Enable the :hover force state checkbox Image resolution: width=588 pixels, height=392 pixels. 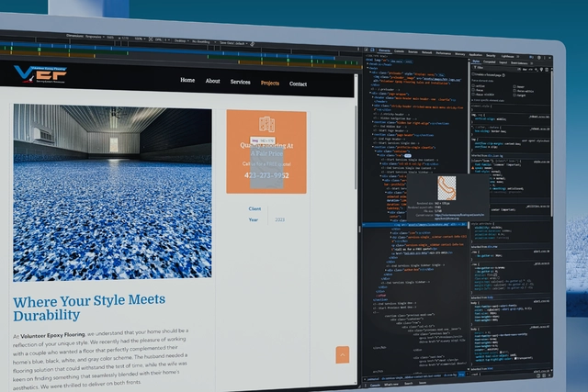(514, 86)
